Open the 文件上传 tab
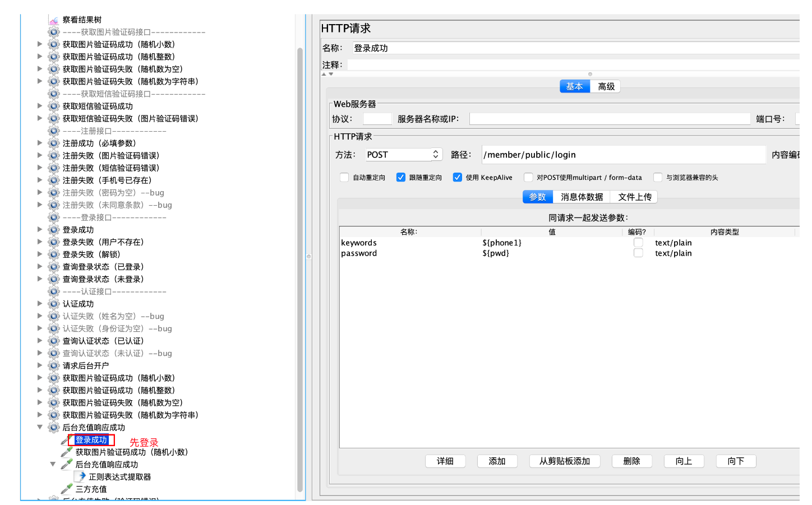The width and height of the screenshot is (812, 505). pyautogui.click(x=634, y=197)
